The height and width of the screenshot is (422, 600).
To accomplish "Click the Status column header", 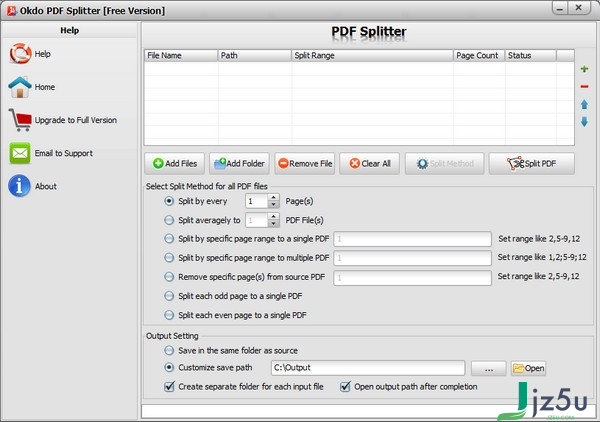I will pyautogui.click(x=531, y=55).
